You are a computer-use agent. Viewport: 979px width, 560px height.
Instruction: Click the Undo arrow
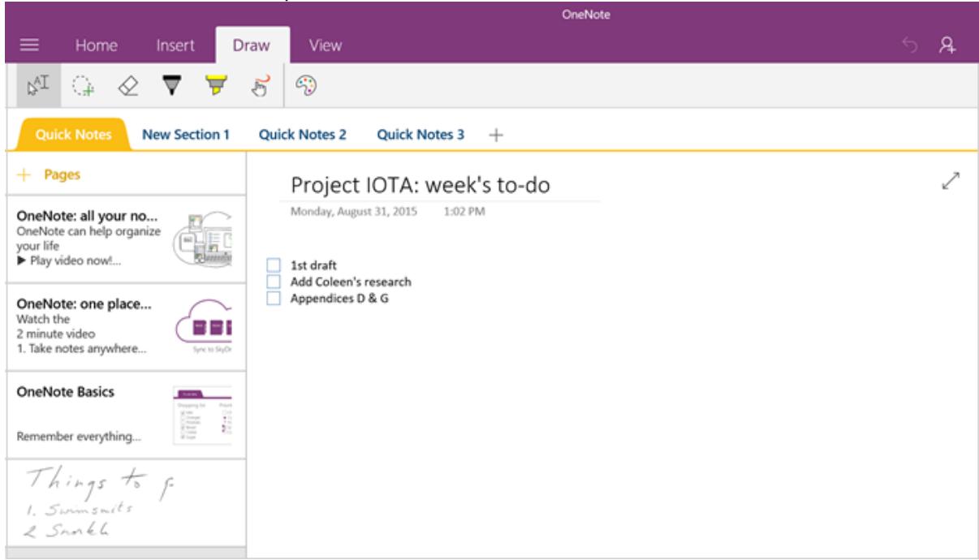coord(910,46)
